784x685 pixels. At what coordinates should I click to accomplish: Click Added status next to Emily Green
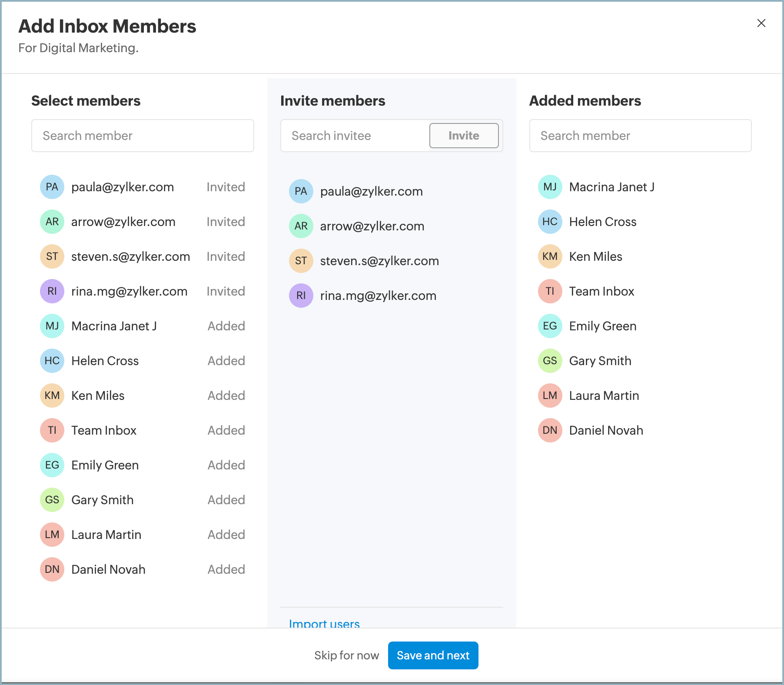point(226,465)
